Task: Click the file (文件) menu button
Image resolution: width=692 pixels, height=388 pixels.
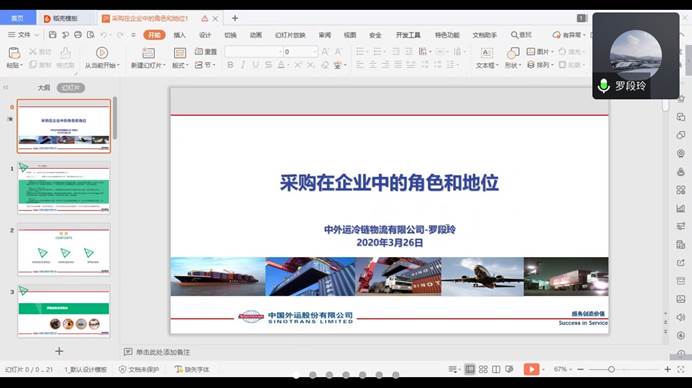Action: [19, 35]
